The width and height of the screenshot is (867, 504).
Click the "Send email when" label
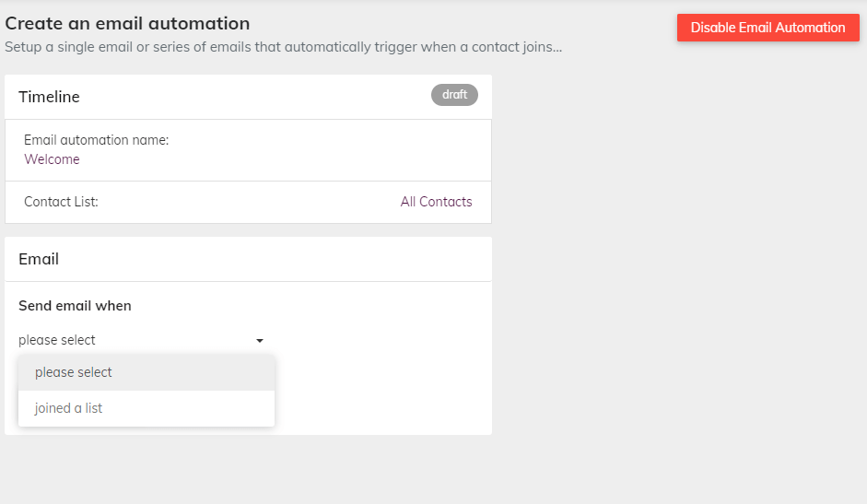[x=75, y=305]
